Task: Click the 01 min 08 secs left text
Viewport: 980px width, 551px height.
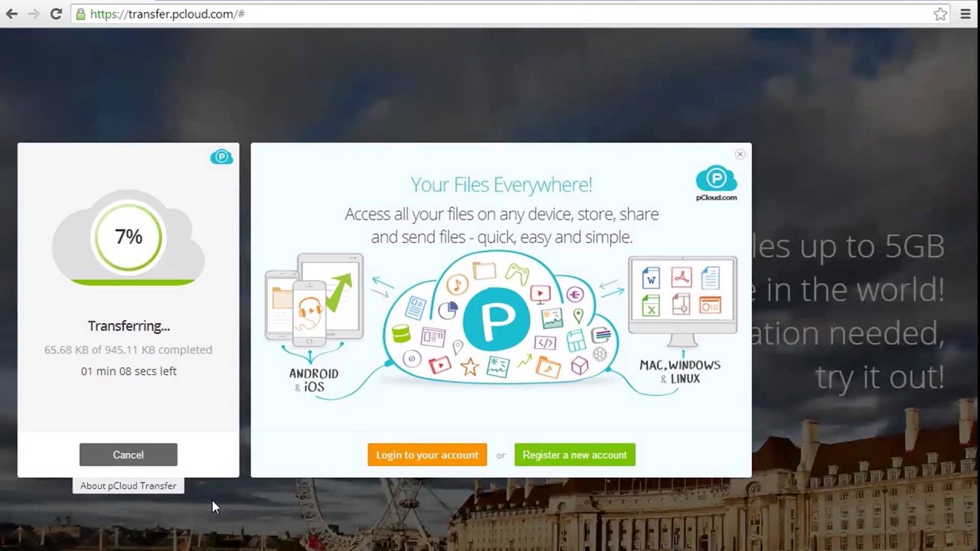Action: [x=129, y=371]
